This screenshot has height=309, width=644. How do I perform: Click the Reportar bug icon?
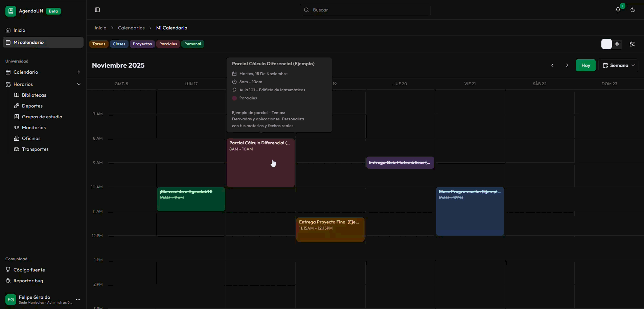click(x=8, y=281)
